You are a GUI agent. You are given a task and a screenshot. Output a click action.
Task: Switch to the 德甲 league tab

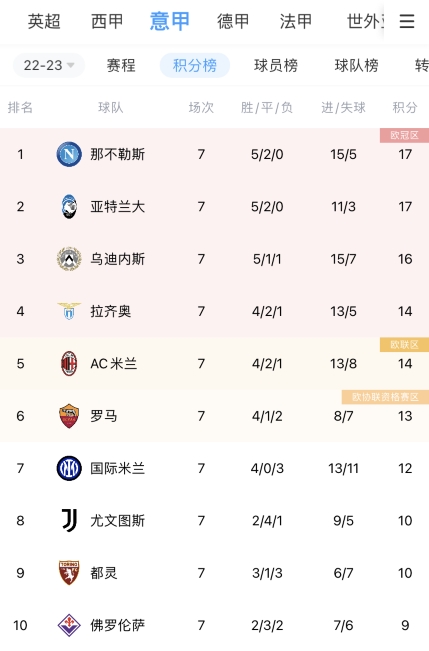pos(233,21)
